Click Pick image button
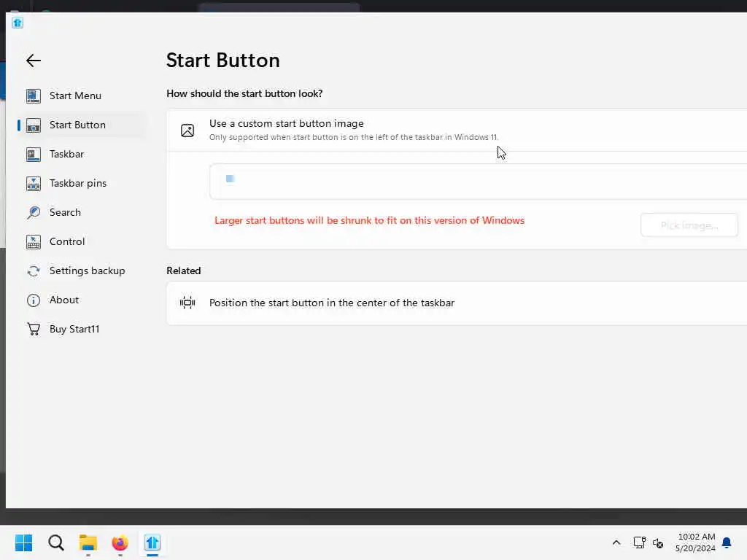 click(689, 225)
